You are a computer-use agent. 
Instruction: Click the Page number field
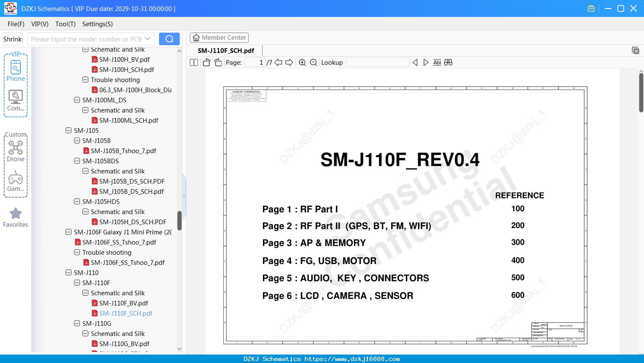[255, 63]
